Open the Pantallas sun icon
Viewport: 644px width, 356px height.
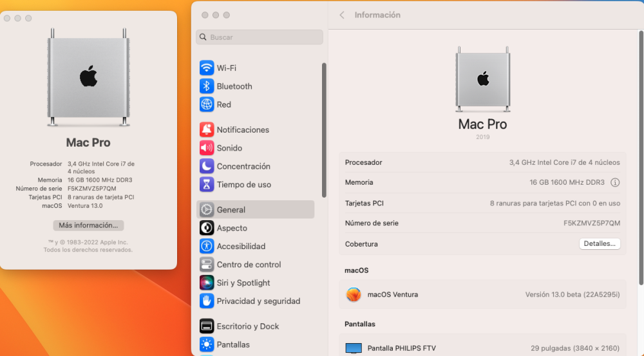[207, 344]
